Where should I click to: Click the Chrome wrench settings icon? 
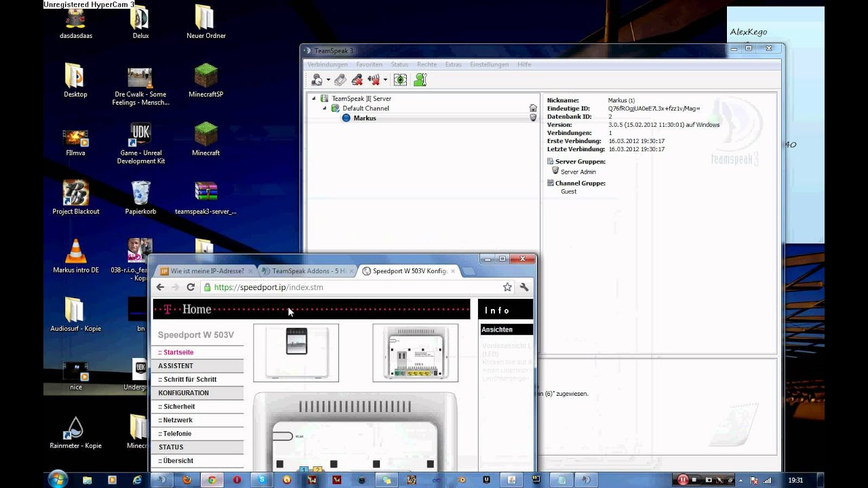tap(524, 287)
